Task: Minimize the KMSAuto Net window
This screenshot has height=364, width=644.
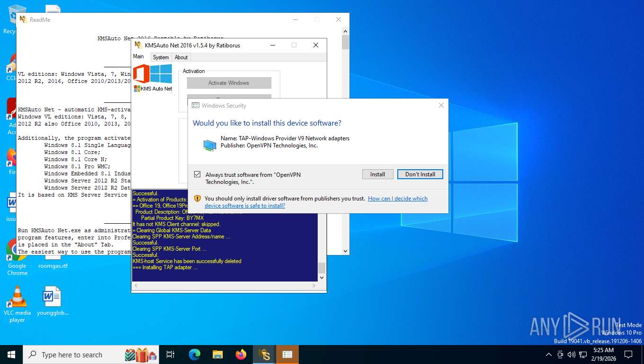Action: tap(273, 45)
